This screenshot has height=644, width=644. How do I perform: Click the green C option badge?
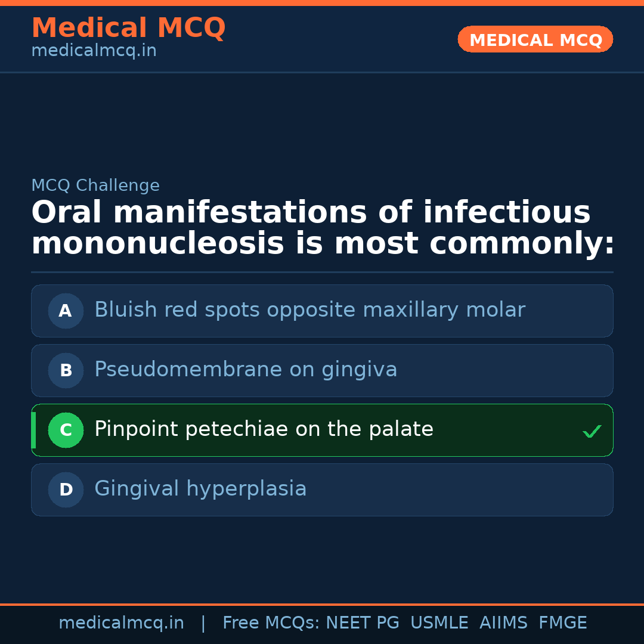(66, 430)
